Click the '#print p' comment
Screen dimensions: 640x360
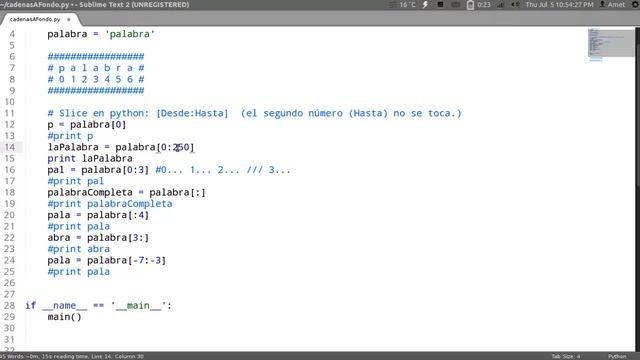70,136
